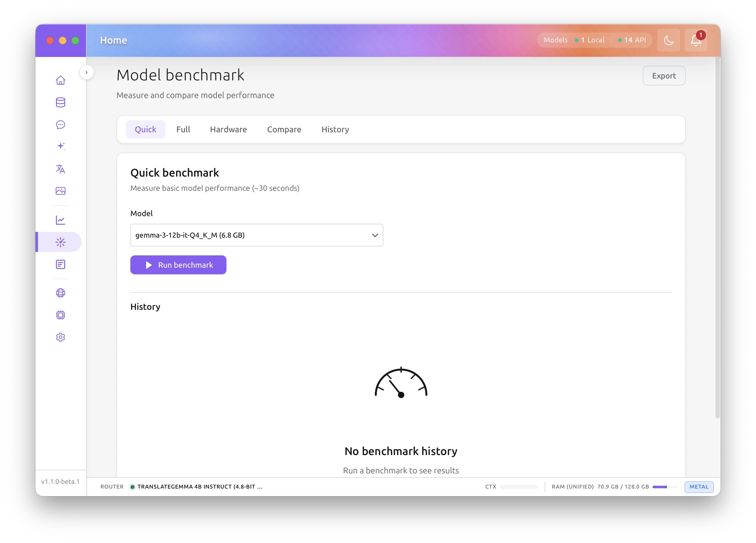Image resolution: width=756 pixels, height=543 pixels.
Task: Open the translation tool icon
Action: click(x=60, y=169)
